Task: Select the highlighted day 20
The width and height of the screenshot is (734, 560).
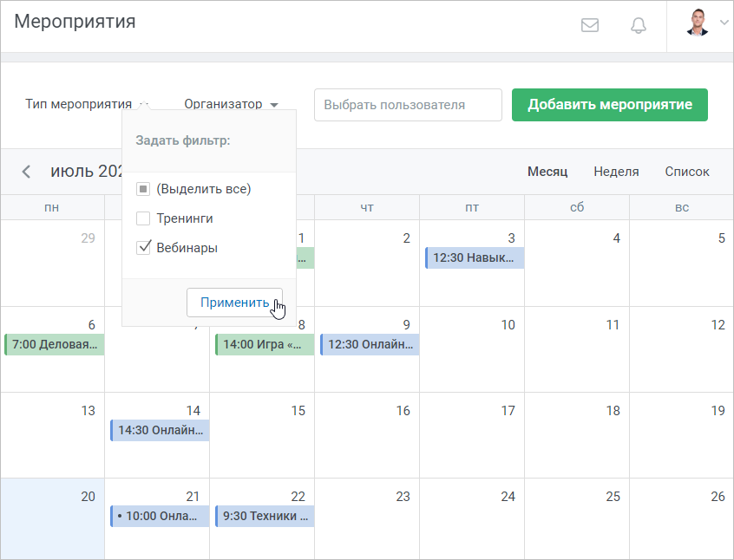Action: (x=52, y=519)
